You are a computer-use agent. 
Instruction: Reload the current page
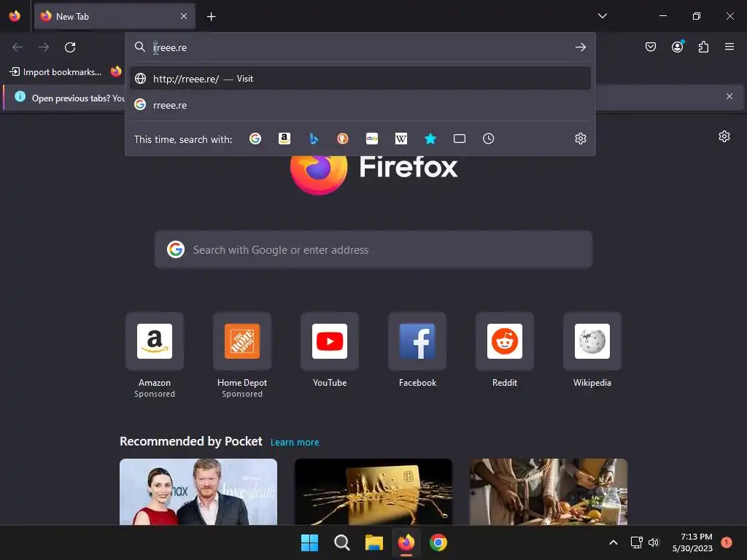[x=70, y=47]
